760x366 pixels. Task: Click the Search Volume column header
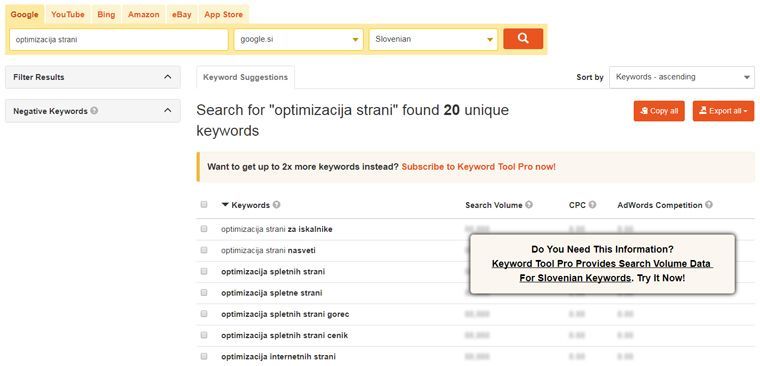pos(493,205)
